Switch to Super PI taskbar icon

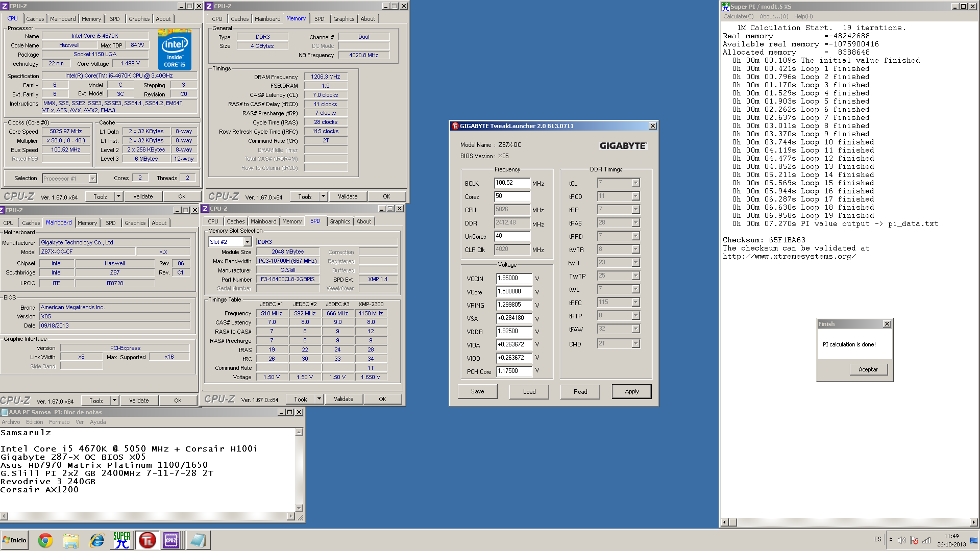click(122, 540)
